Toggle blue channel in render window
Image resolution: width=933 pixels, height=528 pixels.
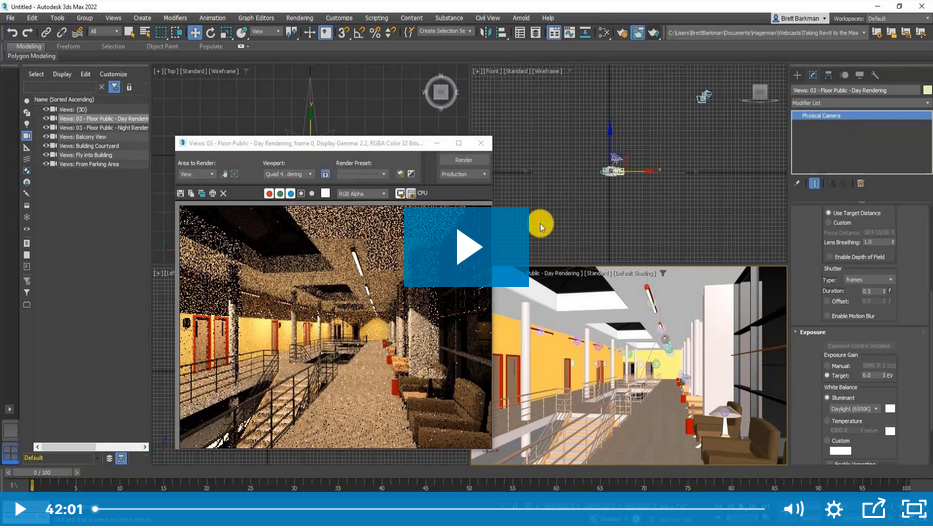290,193
